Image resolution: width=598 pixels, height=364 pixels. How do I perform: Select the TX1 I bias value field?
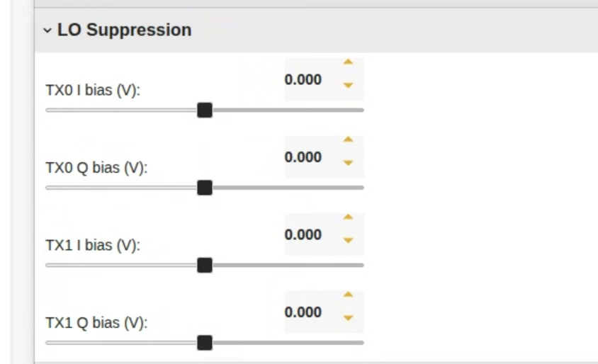point(304,234)
